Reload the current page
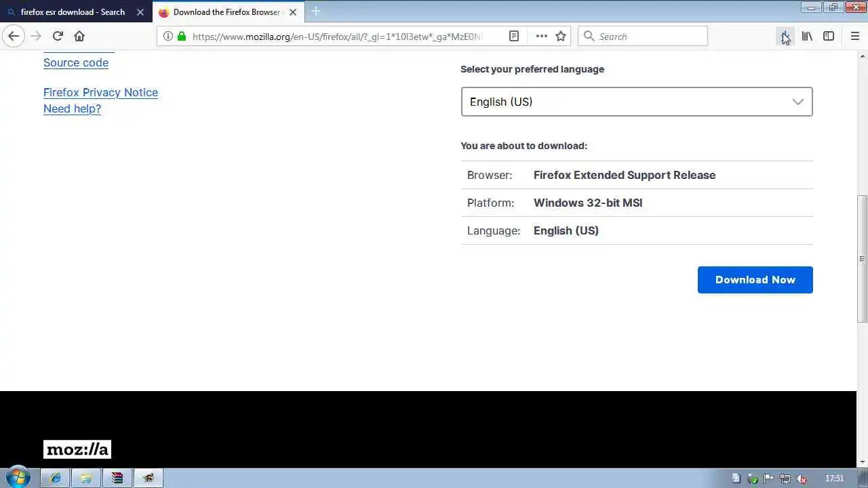This screenshot has width=868, height=488. (58, 36)
